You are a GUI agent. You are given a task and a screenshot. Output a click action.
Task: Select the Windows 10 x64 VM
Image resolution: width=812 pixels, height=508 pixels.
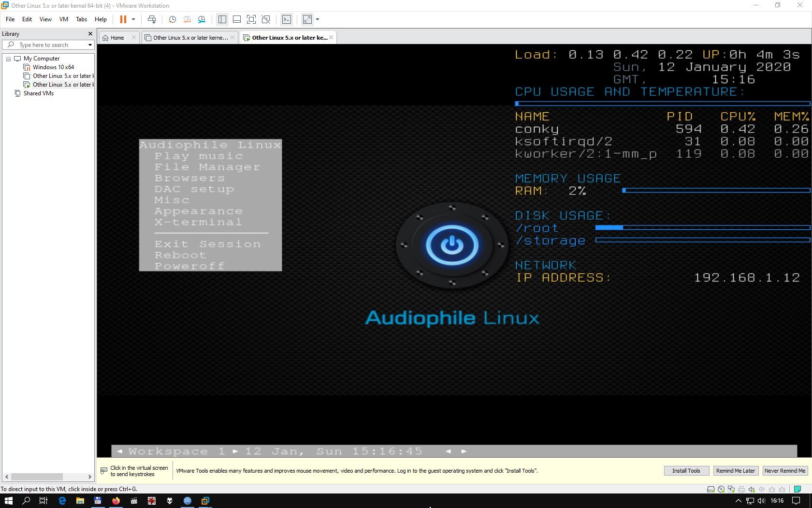tap(53, 67)
